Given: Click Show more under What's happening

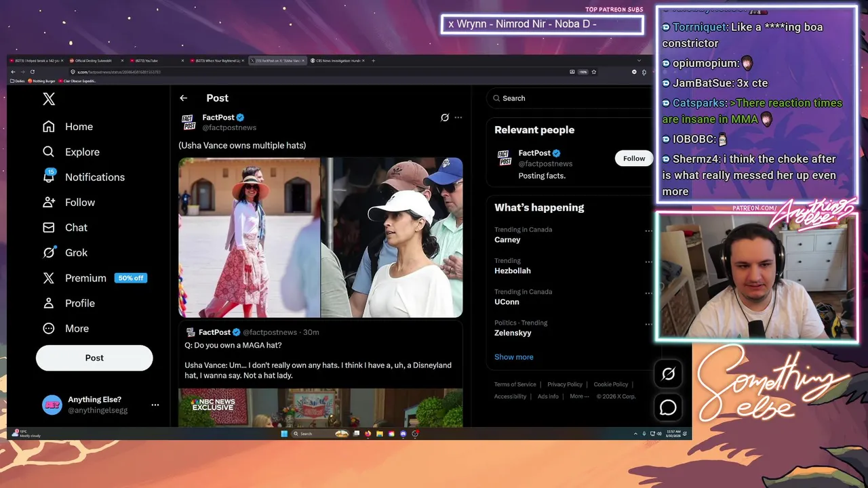Looking at the screenshot, I should [x=514, y=357].
